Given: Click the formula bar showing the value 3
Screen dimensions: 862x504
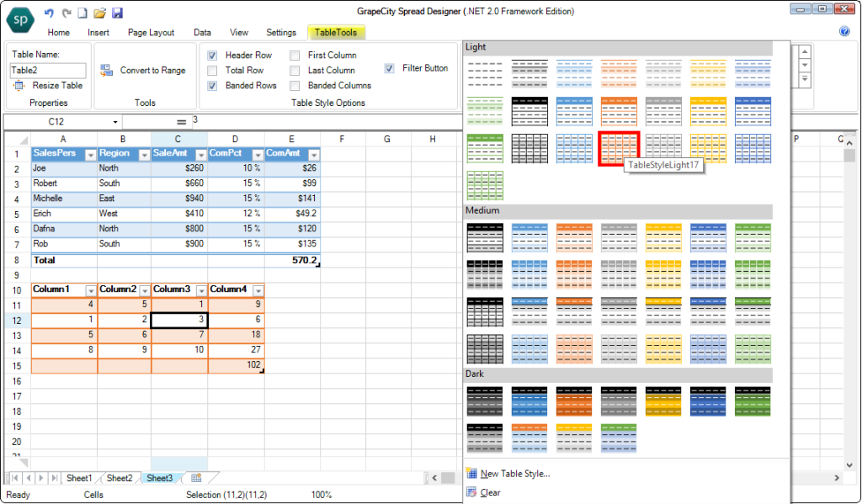Looking at the screenshot, I should coord(327,122).
